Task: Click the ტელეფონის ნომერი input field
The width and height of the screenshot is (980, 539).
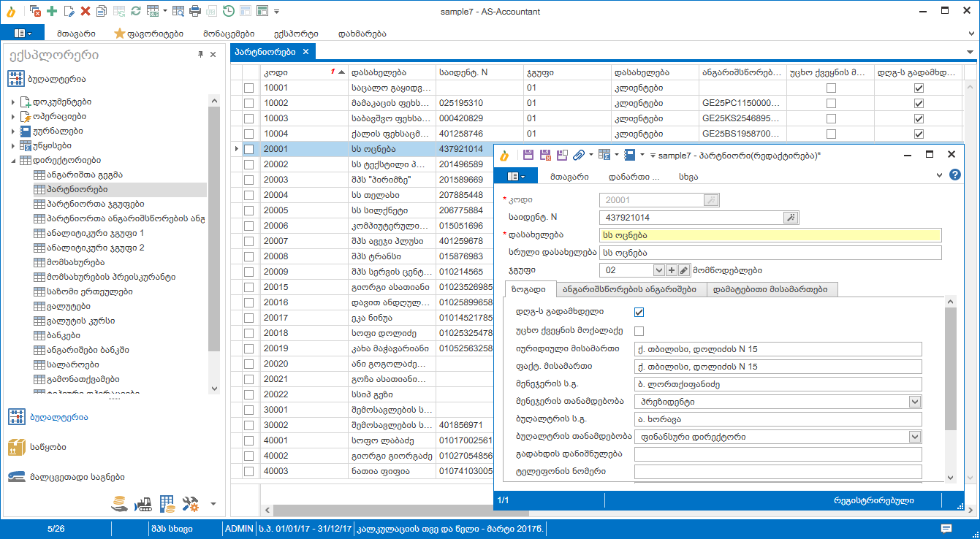Action: click(x=778, y=472)
